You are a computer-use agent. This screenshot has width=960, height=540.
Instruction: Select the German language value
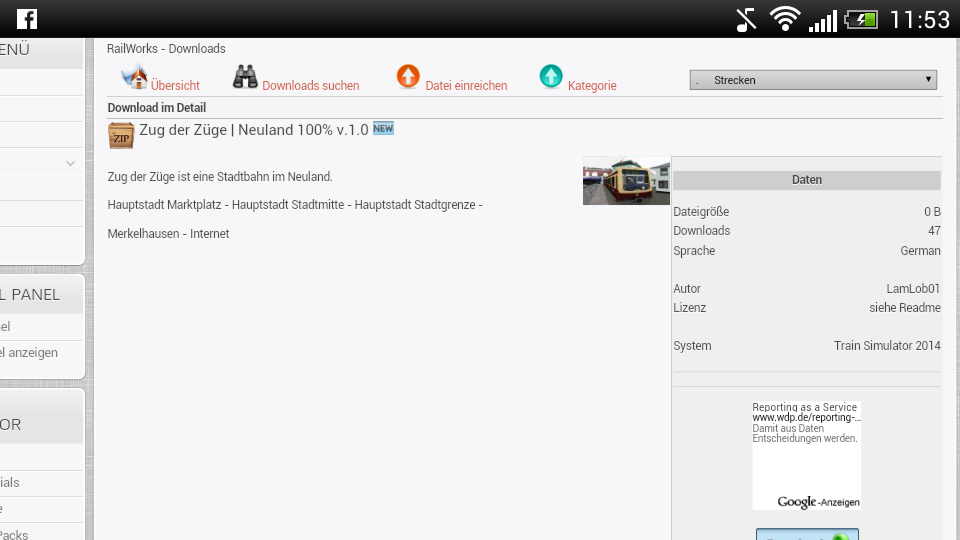[x=920, y=250]
